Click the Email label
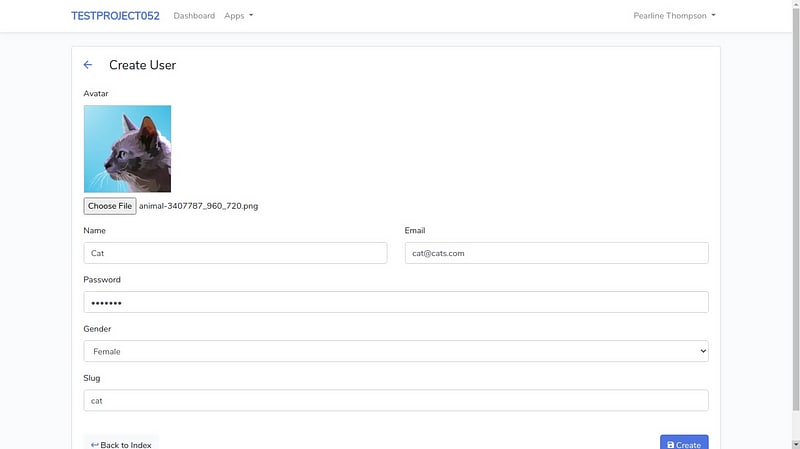This screenshot has width=800, height=449. tap(415, 231)
